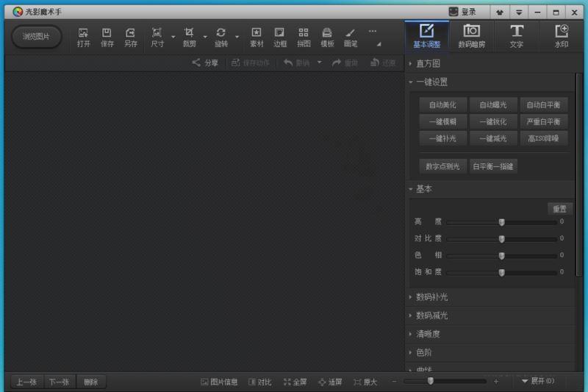Apply 一键减光 reduce light
588x392 pixels.
pos(493,138)
